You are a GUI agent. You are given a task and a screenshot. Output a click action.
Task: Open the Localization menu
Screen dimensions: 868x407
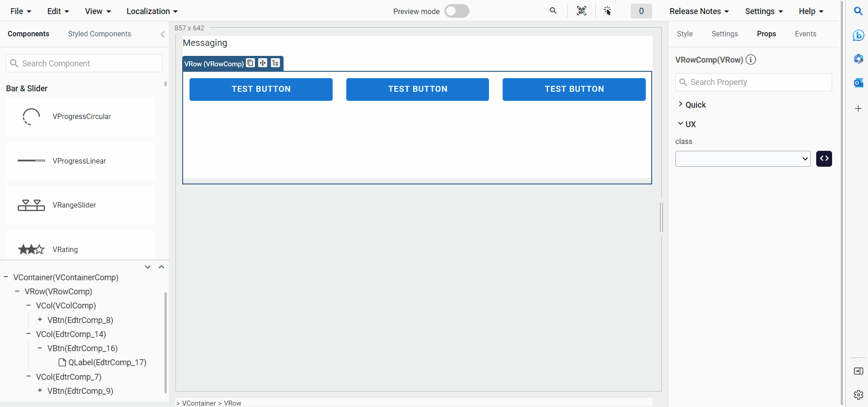tap(152, 11)
